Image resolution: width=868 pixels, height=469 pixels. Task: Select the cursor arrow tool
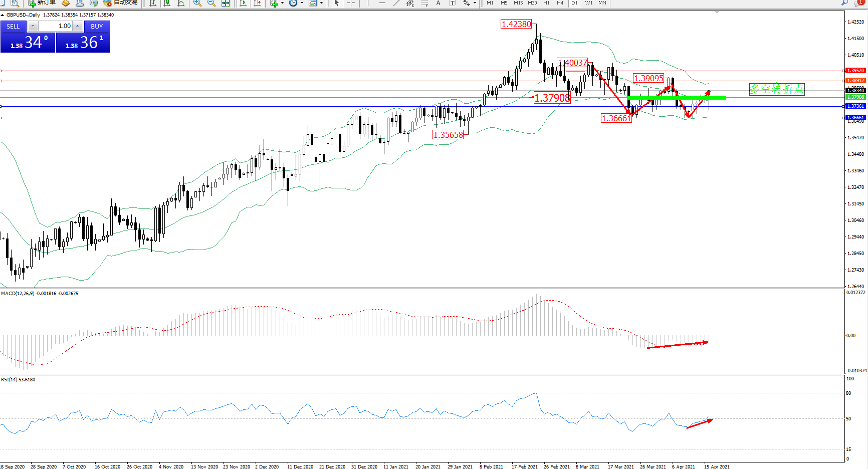pos(337,3)
